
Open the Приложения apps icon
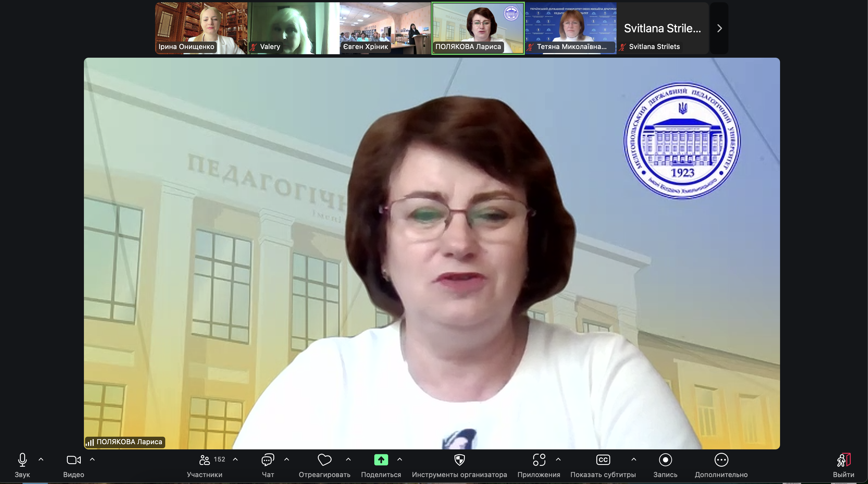pyautogui.click(x=538, y=460)
